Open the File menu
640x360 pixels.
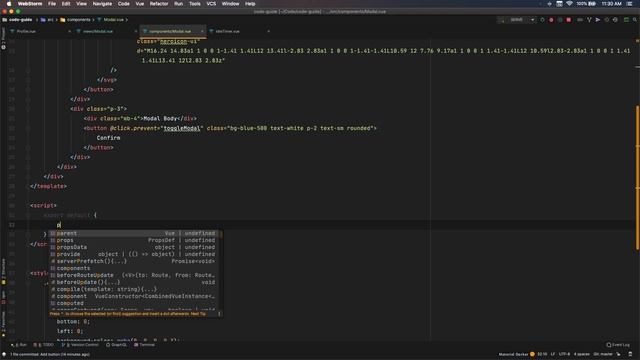tap(52, 4)
